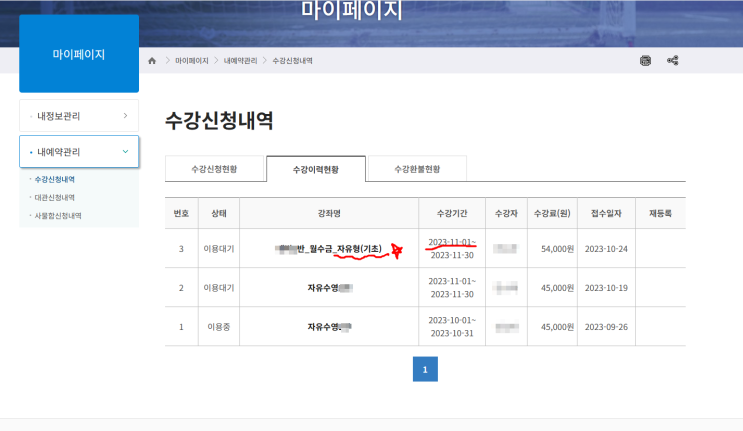Select the 2023-10-24 registration date cell
Screen dimensions: 743x431
click(x=606, y=249)
